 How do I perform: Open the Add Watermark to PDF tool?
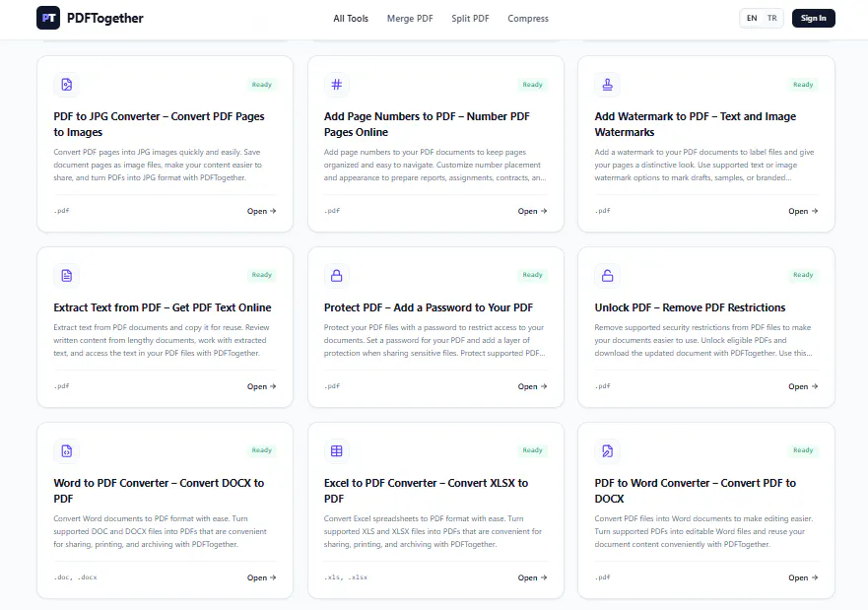(x=803, y=211)
